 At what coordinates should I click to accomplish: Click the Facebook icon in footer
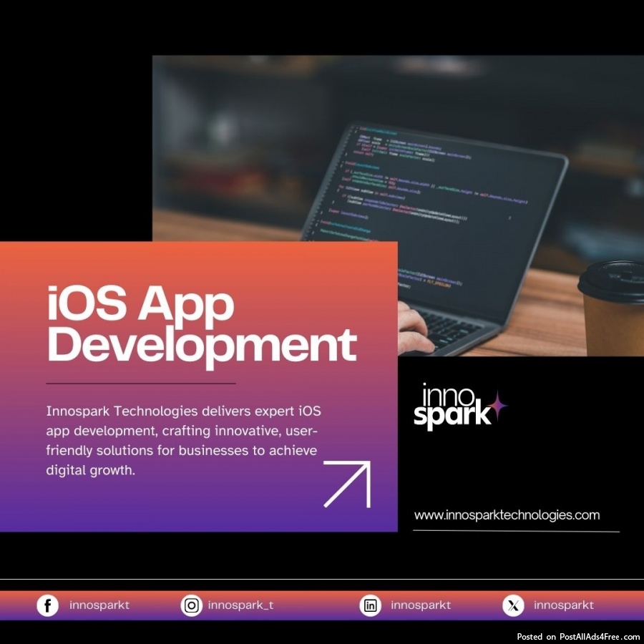pos(47,605)
